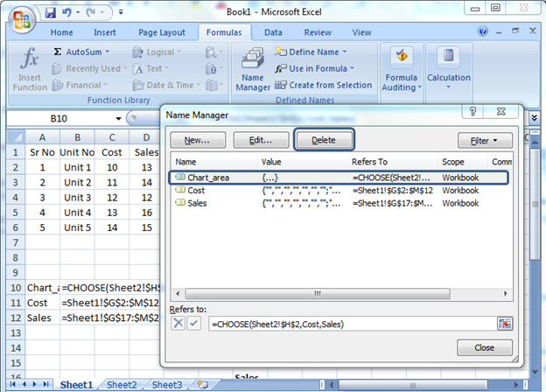The image size is (546, 392).
Task: Select row 7 header
Action: (x=16, y=242)
